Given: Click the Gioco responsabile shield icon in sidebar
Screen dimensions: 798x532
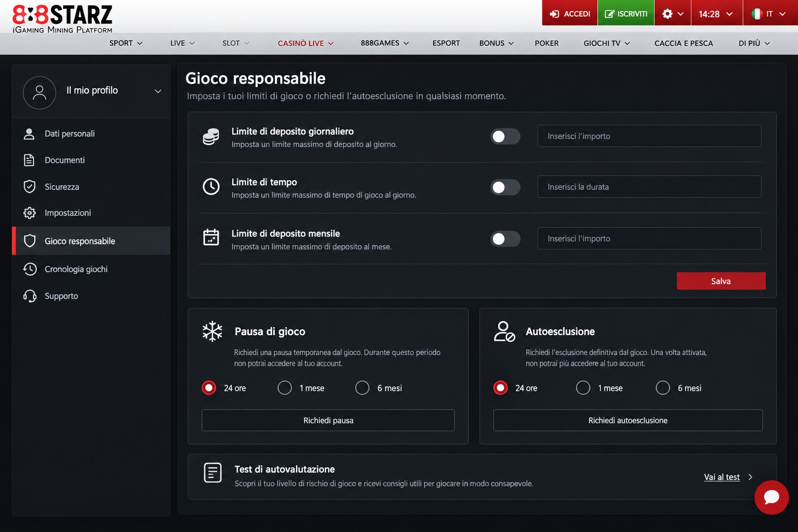Looking at the screenshot, I should tap(30, 241).
